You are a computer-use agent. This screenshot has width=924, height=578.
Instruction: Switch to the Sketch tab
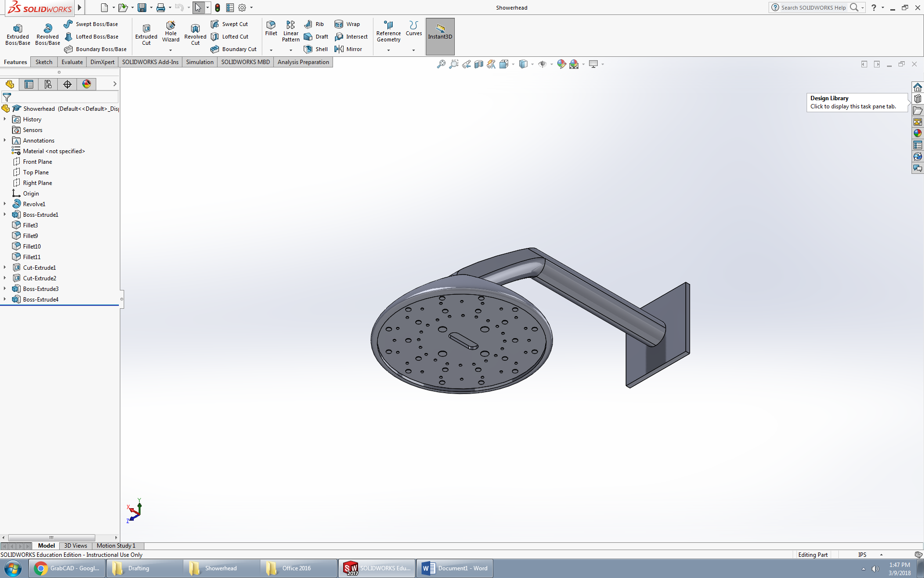44,62
